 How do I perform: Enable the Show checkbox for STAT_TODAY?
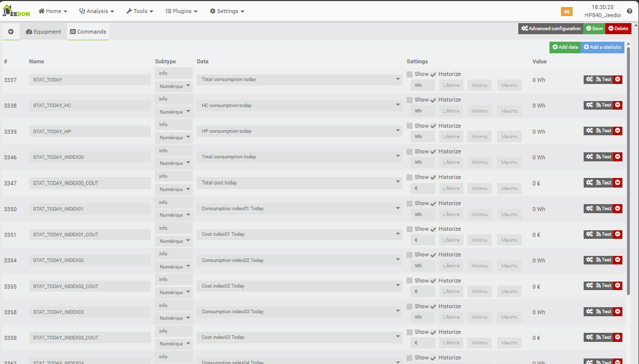410,74
